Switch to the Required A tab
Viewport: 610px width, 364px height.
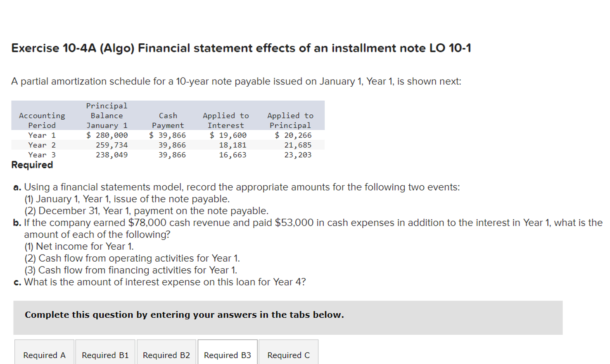(44, 354)
